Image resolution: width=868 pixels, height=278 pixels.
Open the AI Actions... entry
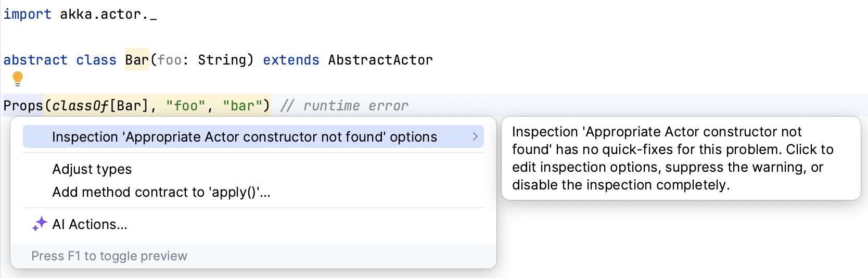90,224
